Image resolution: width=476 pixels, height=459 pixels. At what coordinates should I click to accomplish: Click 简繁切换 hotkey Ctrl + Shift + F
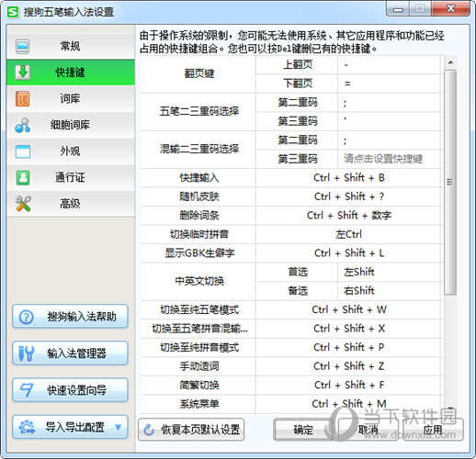pyautogui.click(x=349, y=385)
